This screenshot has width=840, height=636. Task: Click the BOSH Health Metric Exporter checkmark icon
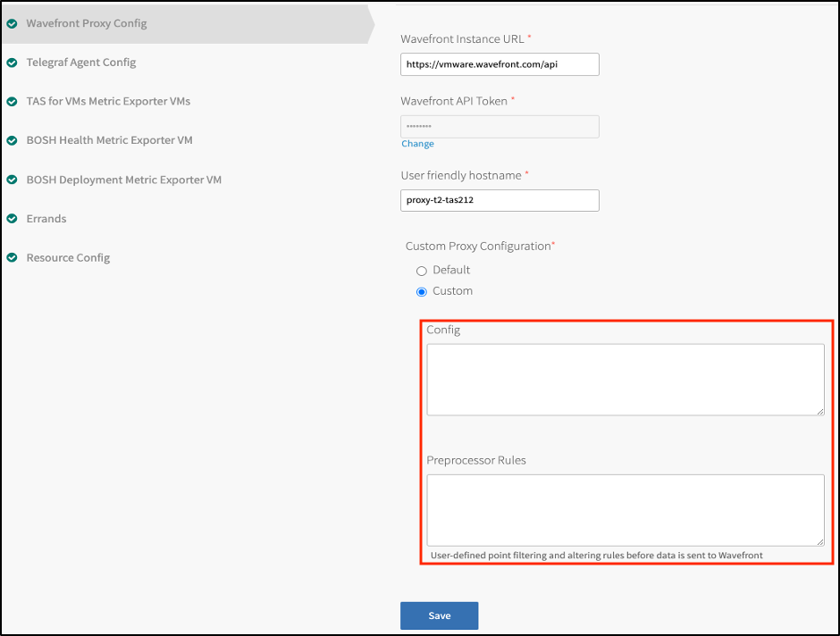click(12, 141)
